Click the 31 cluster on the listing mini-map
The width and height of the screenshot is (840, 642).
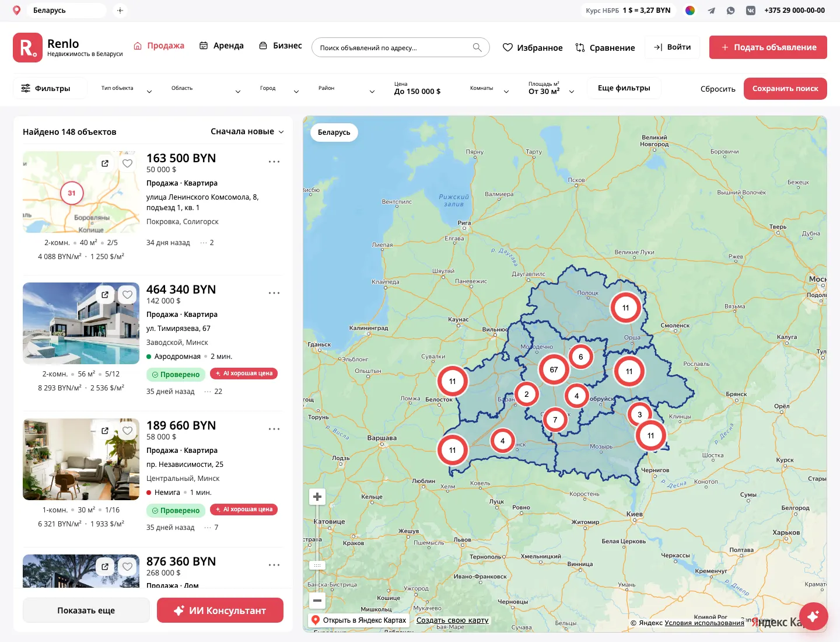[x=72, y=193]
